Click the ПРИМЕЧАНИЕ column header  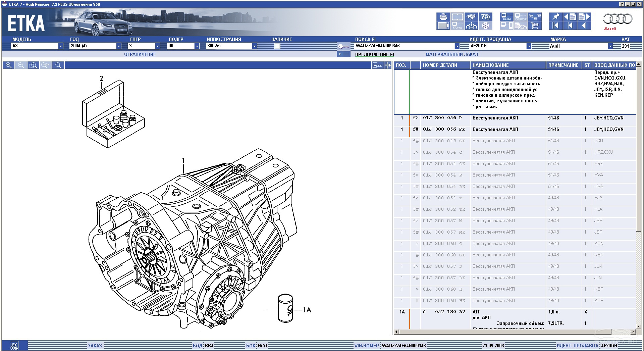(x=563, y=65)
